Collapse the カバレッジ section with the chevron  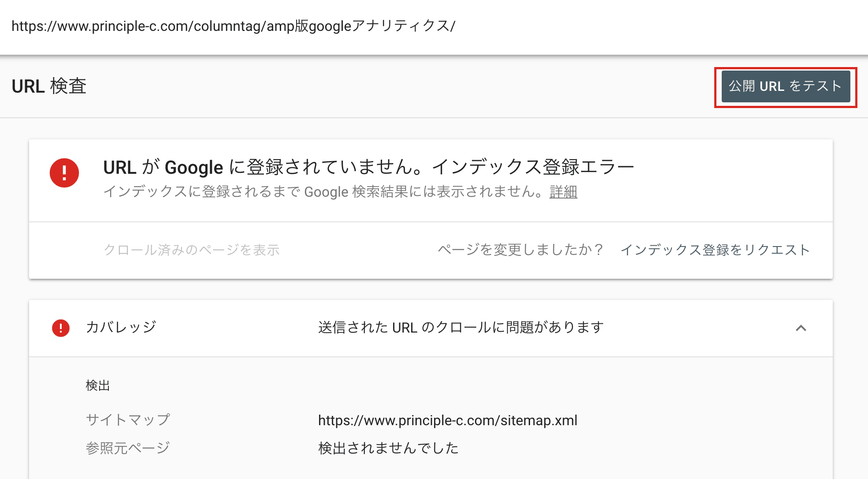801,328
